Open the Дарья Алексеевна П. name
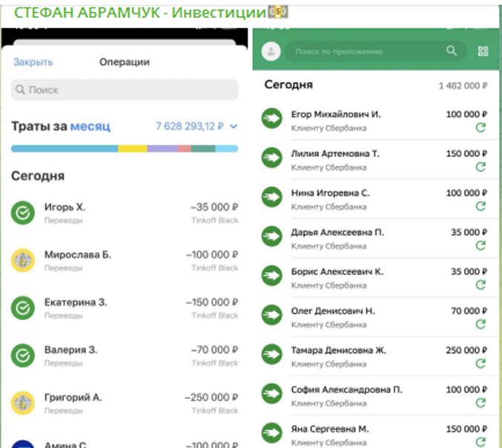The image size is (502, 448). click(x=337, y=232)
